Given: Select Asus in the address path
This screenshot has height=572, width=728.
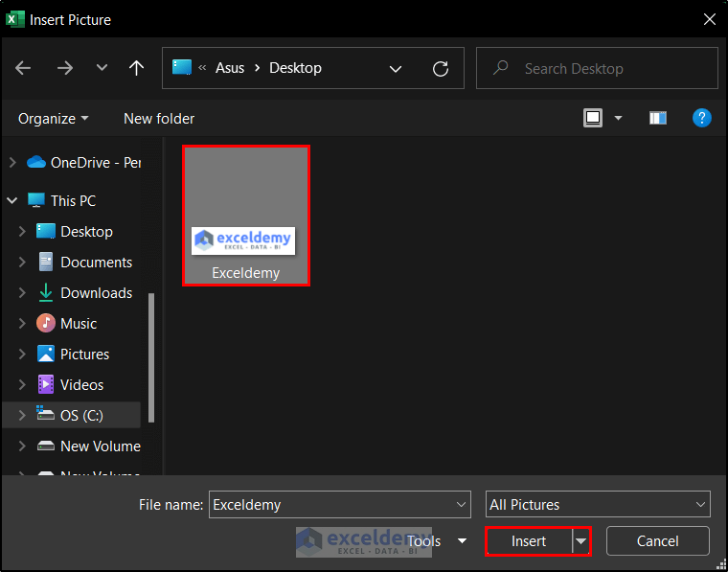Looking at the screenshot, I should pyautogui.click(x=229, y=68).
